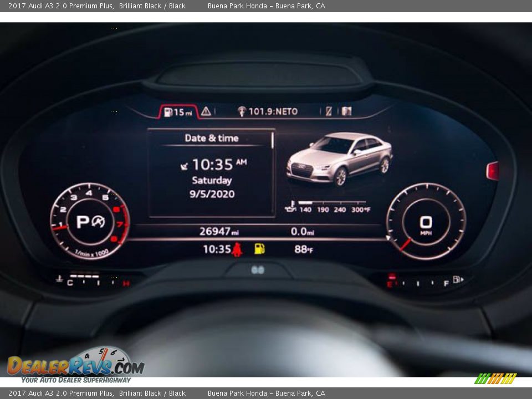Click the 9/5/2020 date text

212,194
